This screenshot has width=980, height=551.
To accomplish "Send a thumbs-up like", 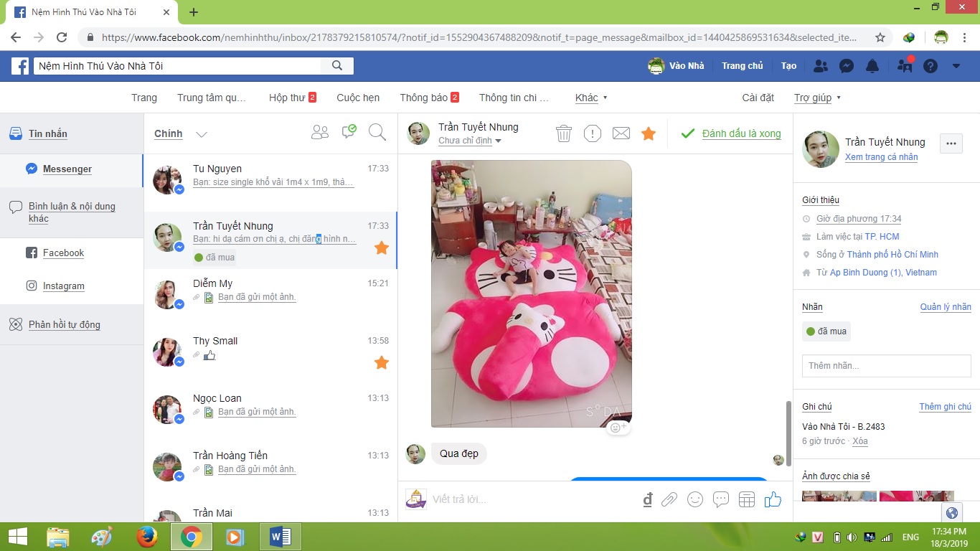I will pyautogui.click(x=773, y=499).
